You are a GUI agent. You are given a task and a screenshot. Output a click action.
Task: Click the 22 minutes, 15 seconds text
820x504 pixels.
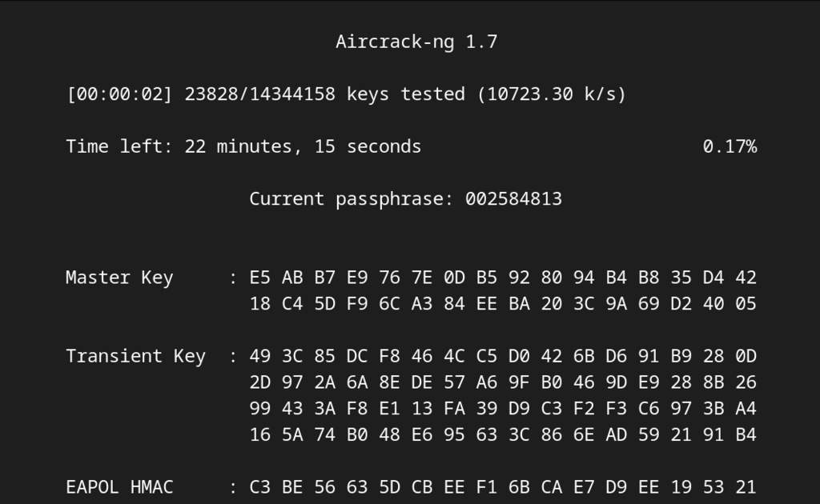(x=303, y=146)
